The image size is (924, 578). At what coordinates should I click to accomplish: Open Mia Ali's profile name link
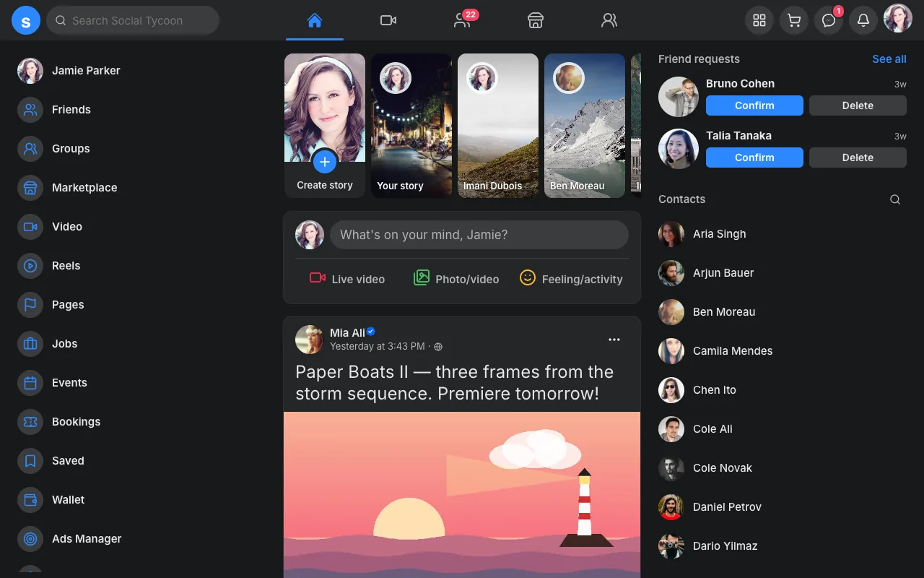pos(348,333)
